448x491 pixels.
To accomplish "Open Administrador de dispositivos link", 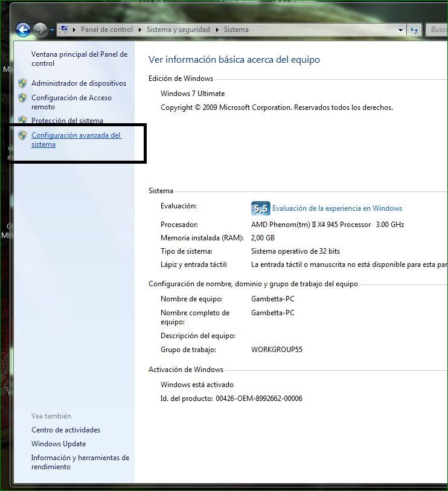I will [78, 83].
